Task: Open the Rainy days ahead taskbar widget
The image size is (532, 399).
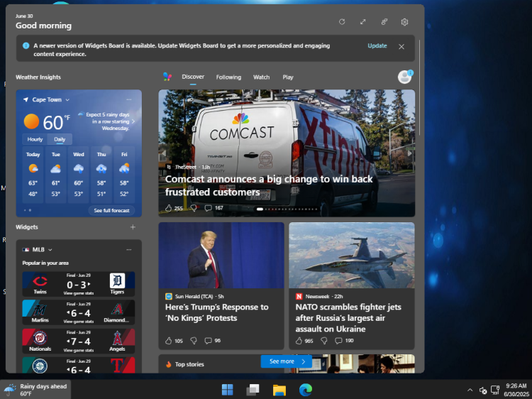Action: click(35, 390)
